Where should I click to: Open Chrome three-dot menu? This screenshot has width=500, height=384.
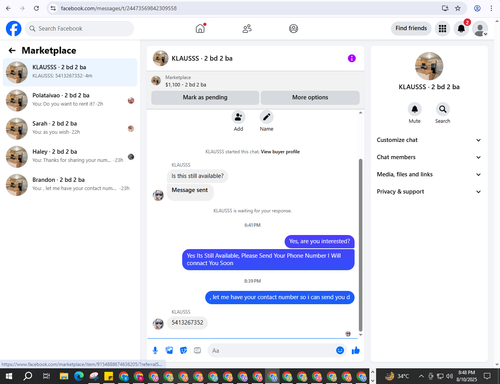(x=491, y=8)
